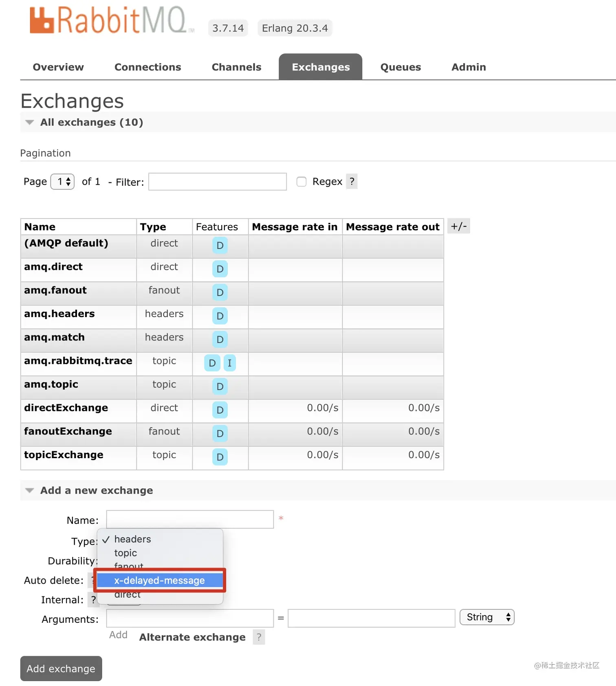Click the RabbitMQ logo

click(x=112, y=20)
